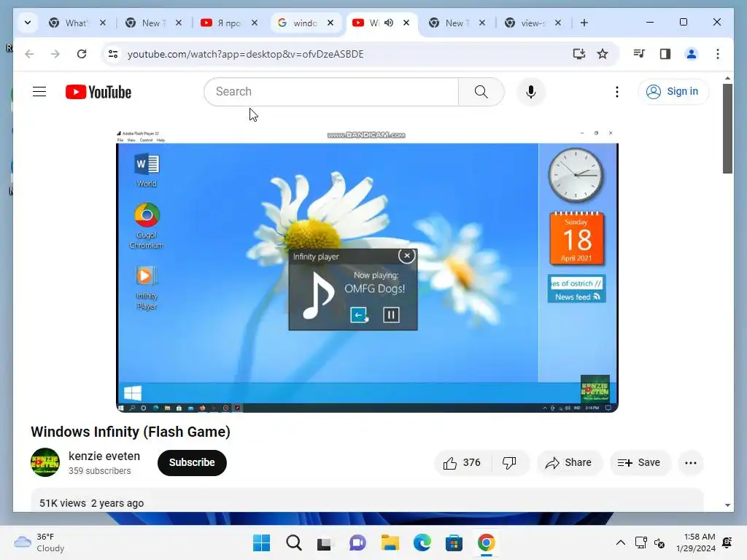Screen dimensions: 747x560
Task: Dislike the video with thumbs down
Action: [x=510, y=462]
